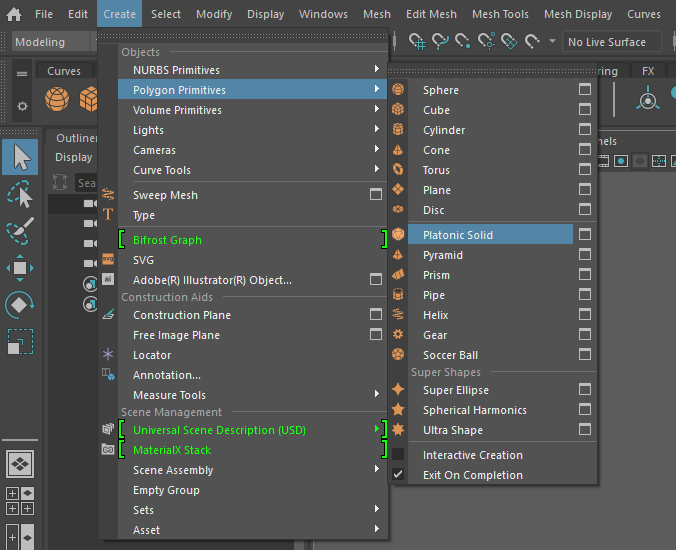Screen dimensions: 676x550
Task: Toggle Exit On Completion checkmark
Action: pos(398,474)
